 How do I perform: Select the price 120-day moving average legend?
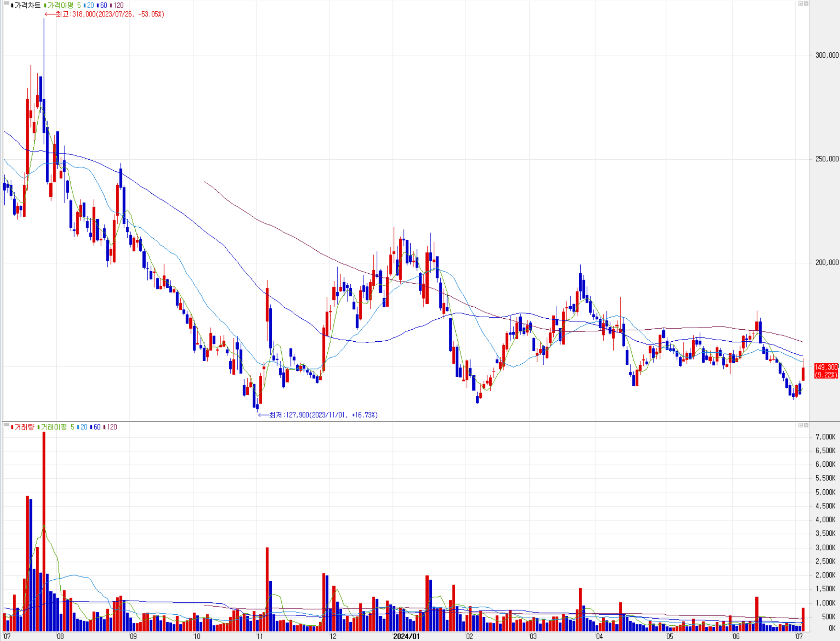click(118, 5)
